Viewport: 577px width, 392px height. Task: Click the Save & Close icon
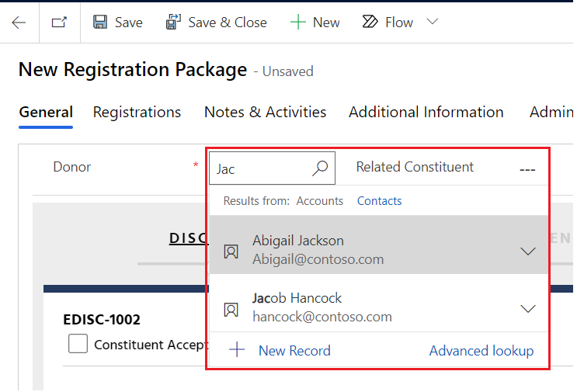pos(173,23)
